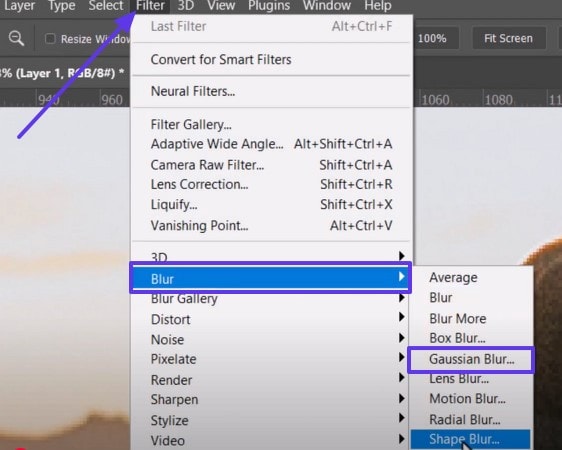Screen dimensions: 562x450
Task: Open the Filter Gallery
Action: coord(272,125)
